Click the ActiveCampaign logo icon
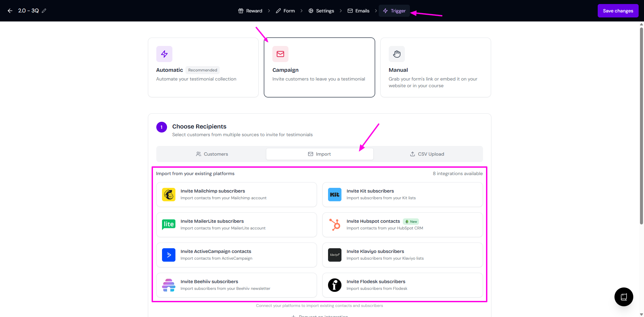 [x=169, y=255]
